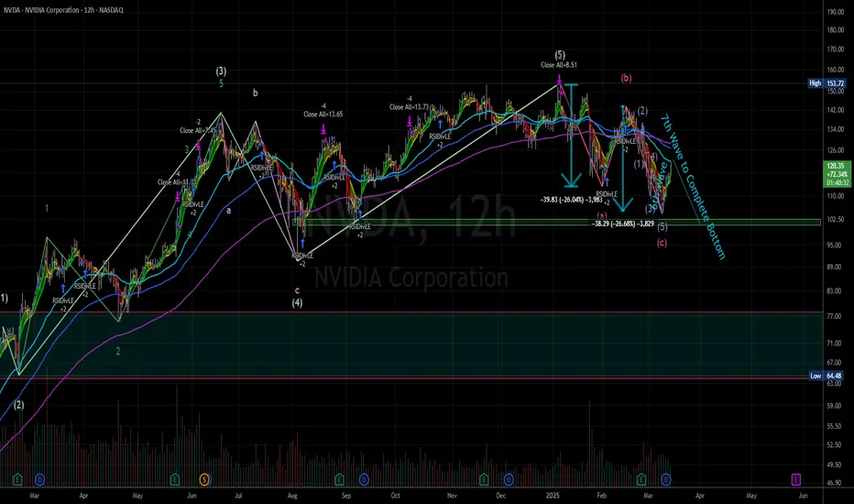Viewport: 854px width, 504px height.
Task: Open the dividend D marker after Mar 2025
Action: click(665, 479)
